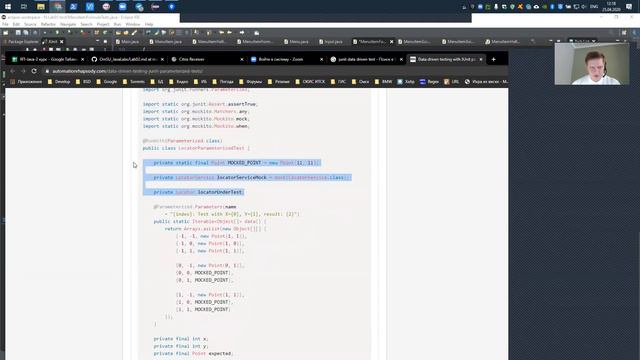Click locatorUnderTest in the highlighted code
Image resolution: width=640 pixels, height=360 pixels.
pyautogui.click(x=220, y=192)
